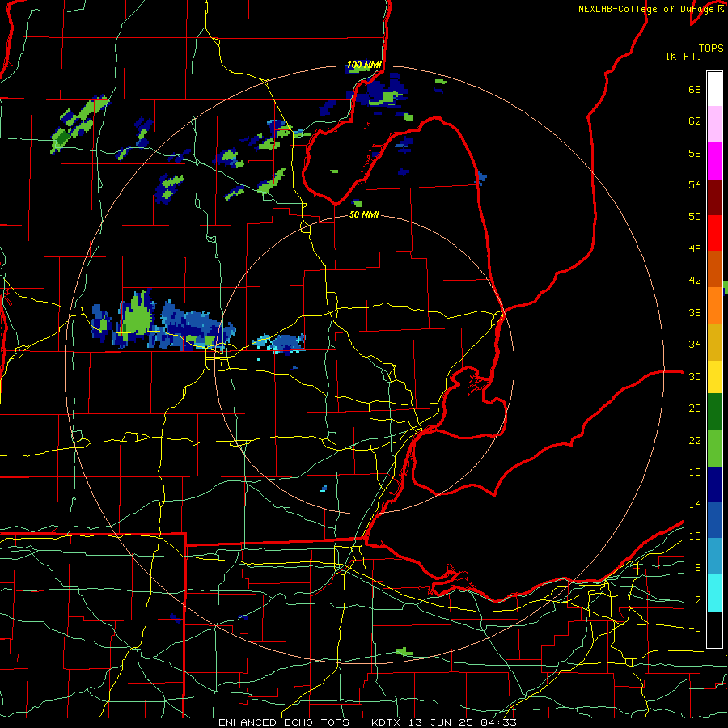The image size is (728, 728).
Task: Click the green echo near the bottom center
Action: [404, 652]
